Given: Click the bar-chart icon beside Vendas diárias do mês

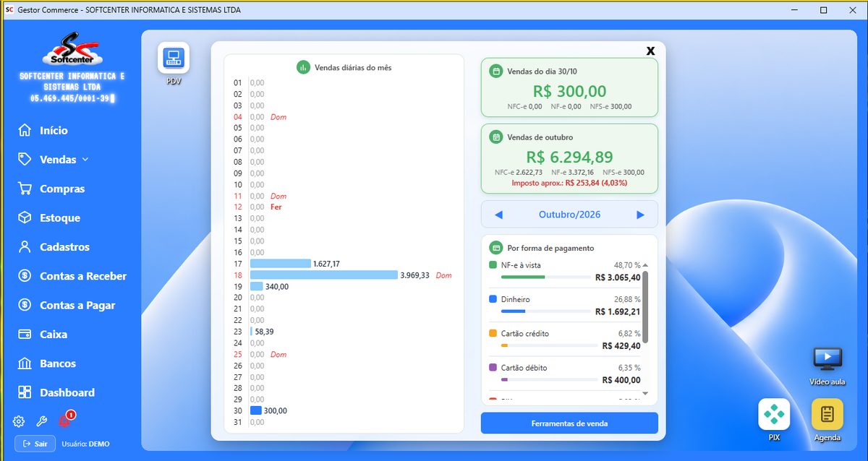Looking at the screenshot, I should [303, 67].
